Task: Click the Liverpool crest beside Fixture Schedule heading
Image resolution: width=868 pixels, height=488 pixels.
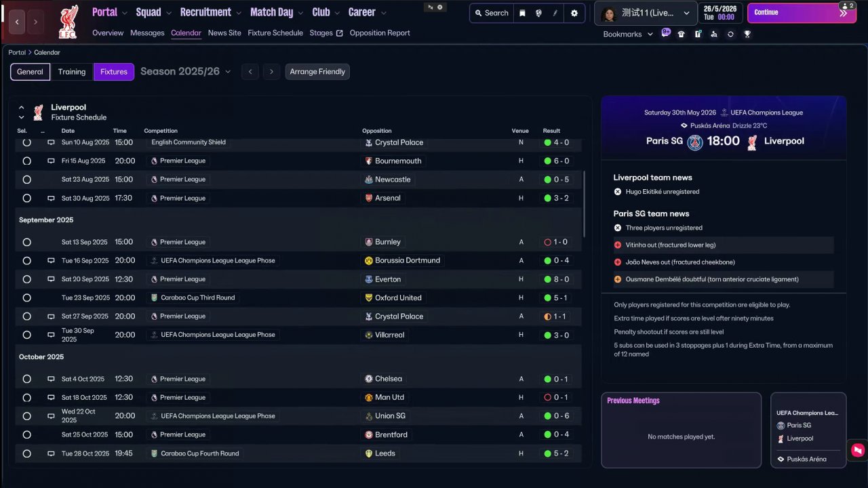Action: tap(38, 112)
